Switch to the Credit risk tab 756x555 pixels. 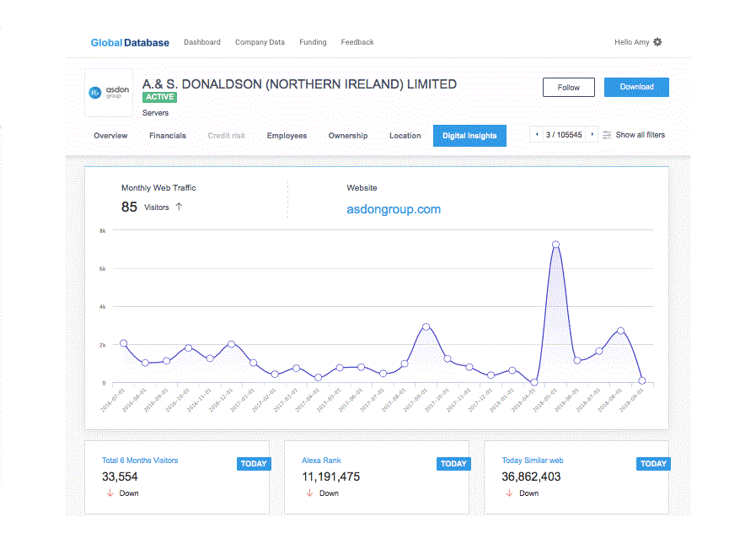click(227, 136)
